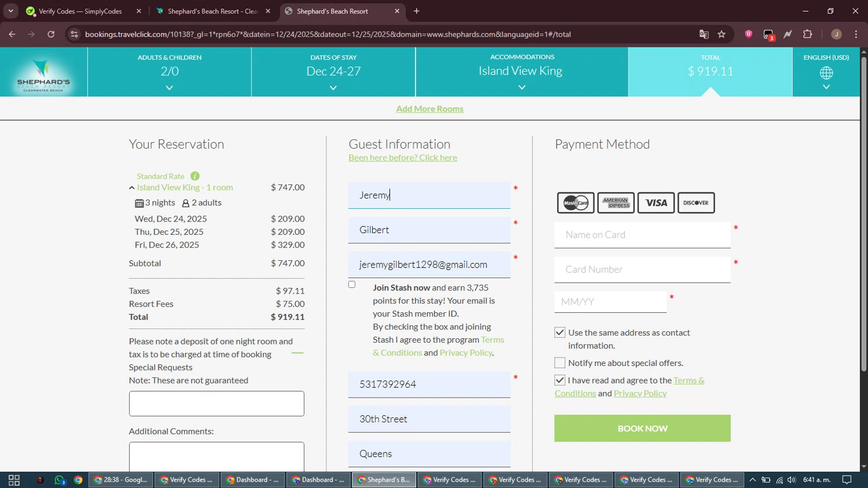This screenshot has height=488, width=868.
Task: Click the 30th Street address field
Action: click(429, 419)
